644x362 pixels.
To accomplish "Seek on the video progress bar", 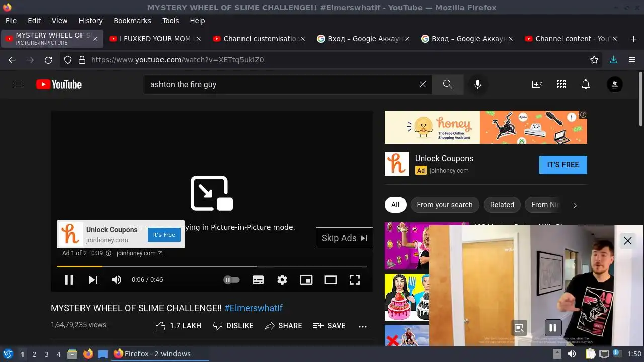I will tap(211, 266).
